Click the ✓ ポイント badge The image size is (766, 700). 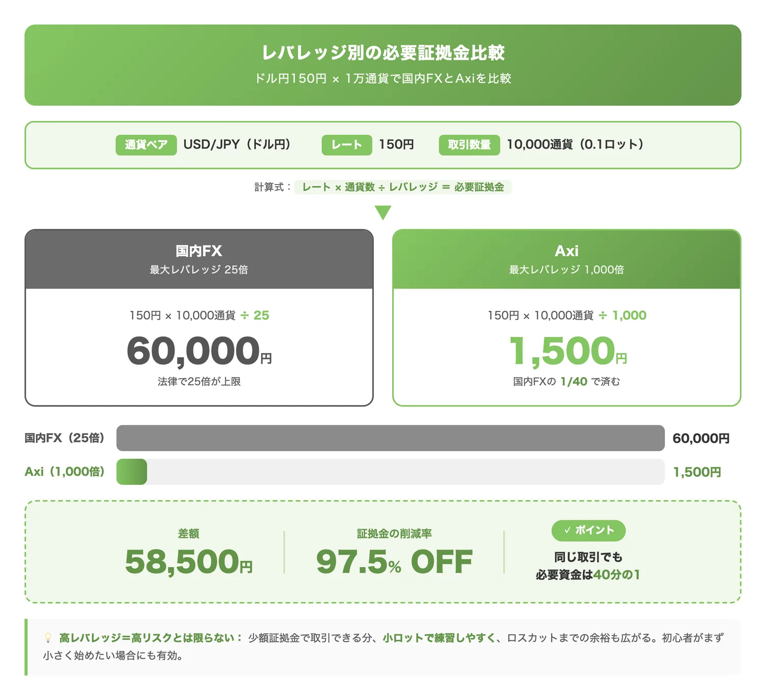(588, 530)
